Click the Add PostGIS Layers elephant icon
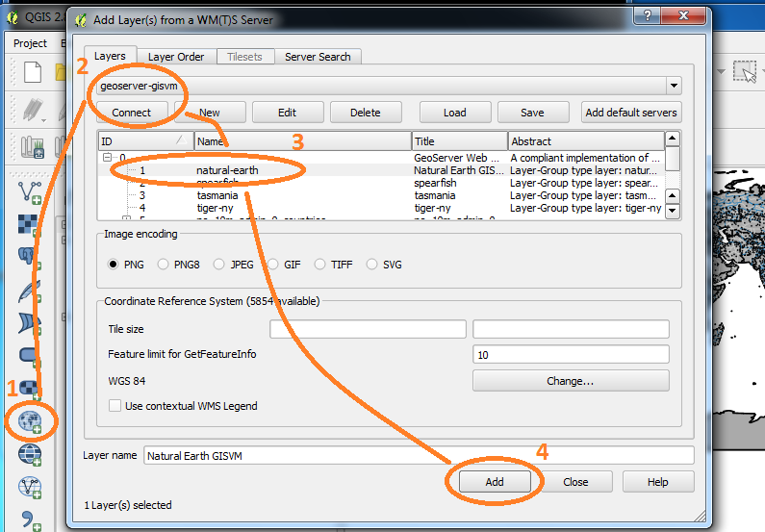The image size is (765, 532). (x=30, y=257)
